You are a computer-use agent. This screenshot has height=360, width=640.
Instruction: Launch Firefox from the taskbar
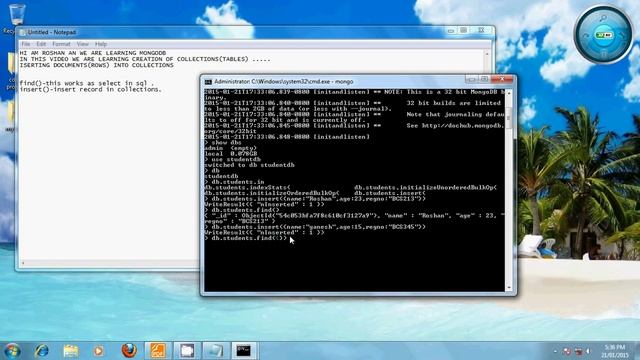pos(129,351)
